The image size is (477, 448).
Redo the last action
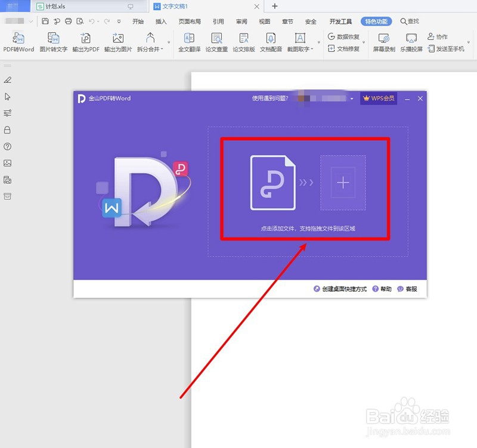pos(107,21)
